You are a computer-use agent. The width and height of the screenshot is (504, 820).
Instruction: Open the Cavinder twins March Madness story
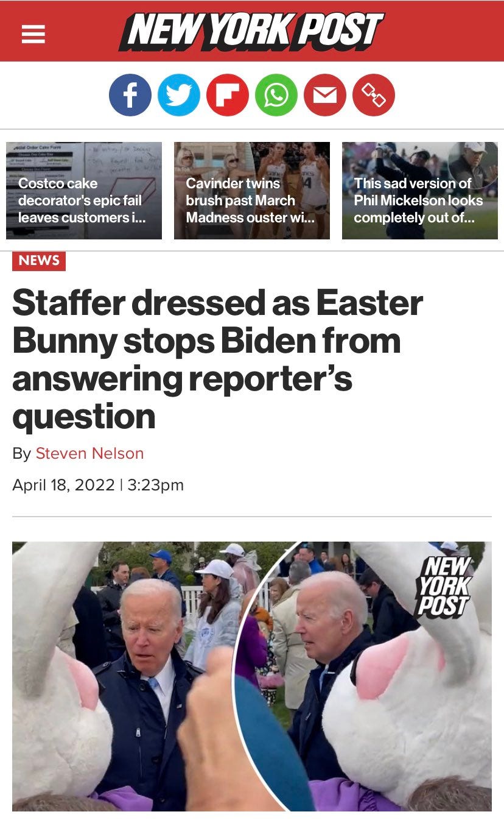tap(252, 191)
